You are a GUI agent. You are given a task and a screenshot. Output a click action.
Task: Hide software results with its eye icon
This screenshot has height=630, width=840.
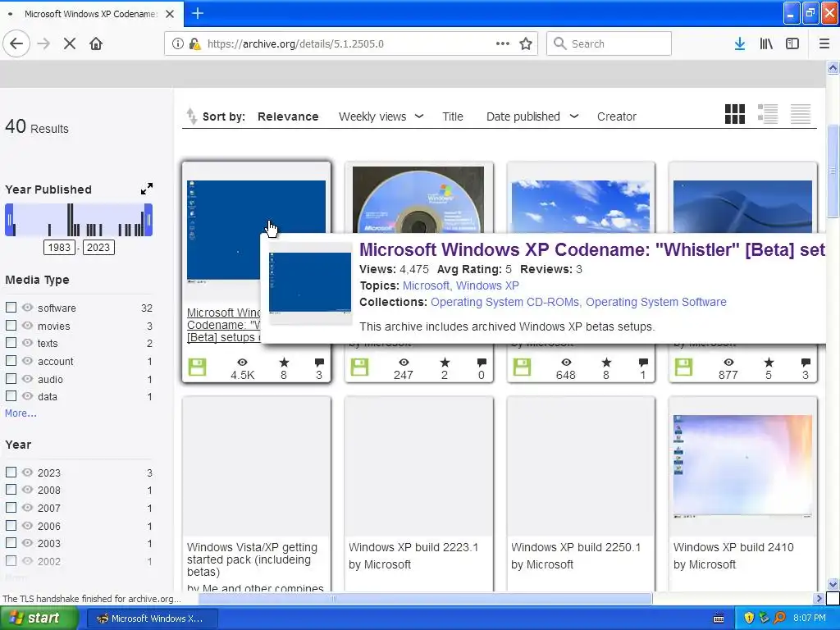tap(27, 308)
